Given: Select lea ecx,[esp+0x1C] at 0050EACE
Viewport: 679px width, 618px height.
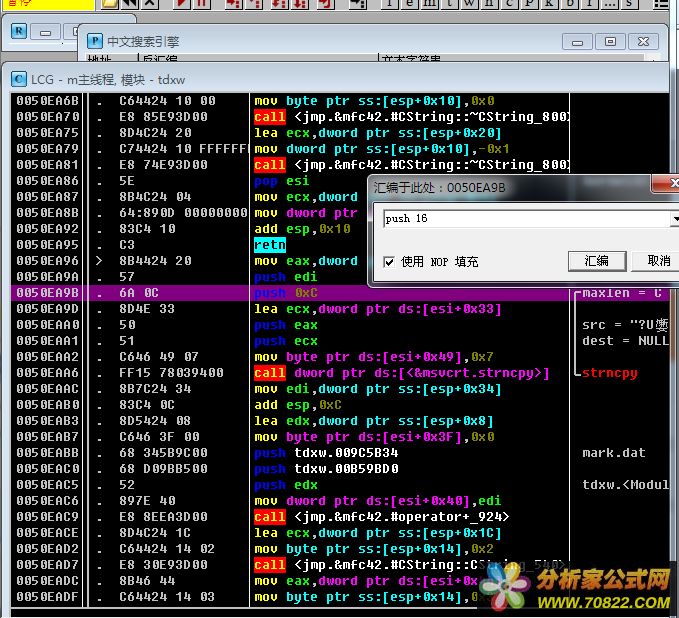Looking at the screenshot, I should (x=378, y=534).
